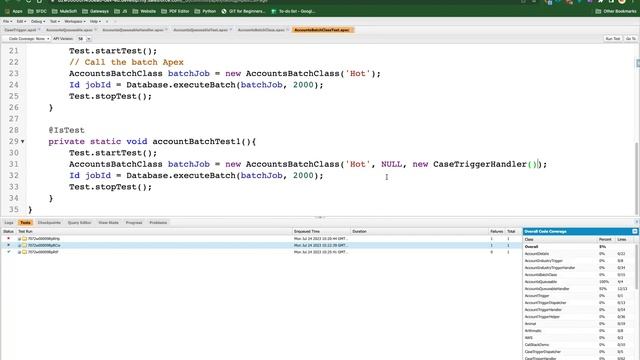
Task: Open the Progress panel tab
Action: (134, 222)
